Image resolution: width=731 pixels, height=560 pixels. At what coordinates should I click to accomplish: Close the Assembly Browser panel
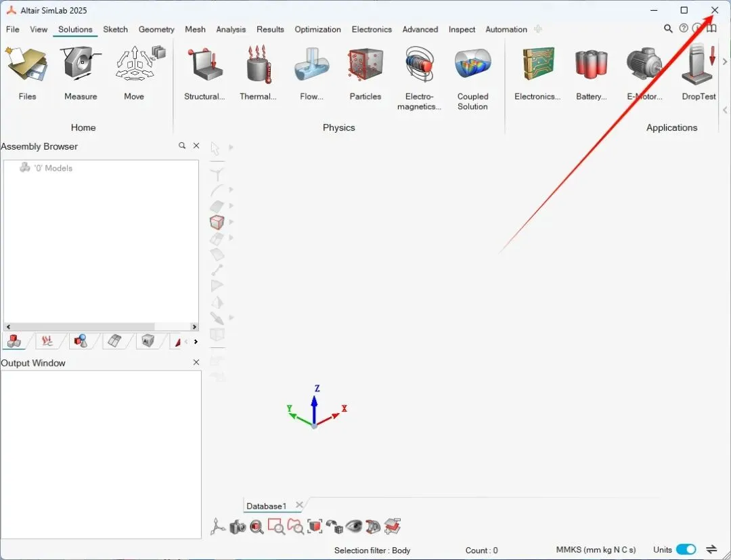[x=196, y=146]
